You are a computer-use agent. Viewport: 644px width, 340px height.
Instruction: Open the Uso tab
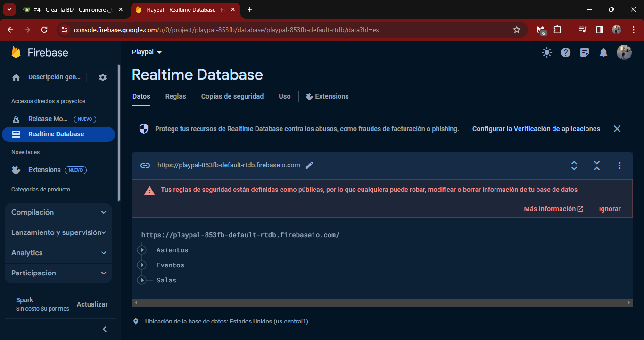pos(285,97)
